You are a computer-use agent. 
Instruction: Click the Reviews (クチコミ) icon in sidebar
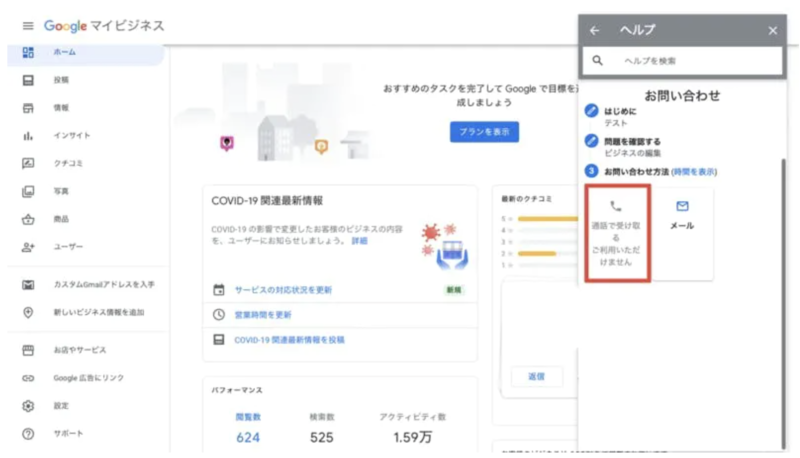28,163
